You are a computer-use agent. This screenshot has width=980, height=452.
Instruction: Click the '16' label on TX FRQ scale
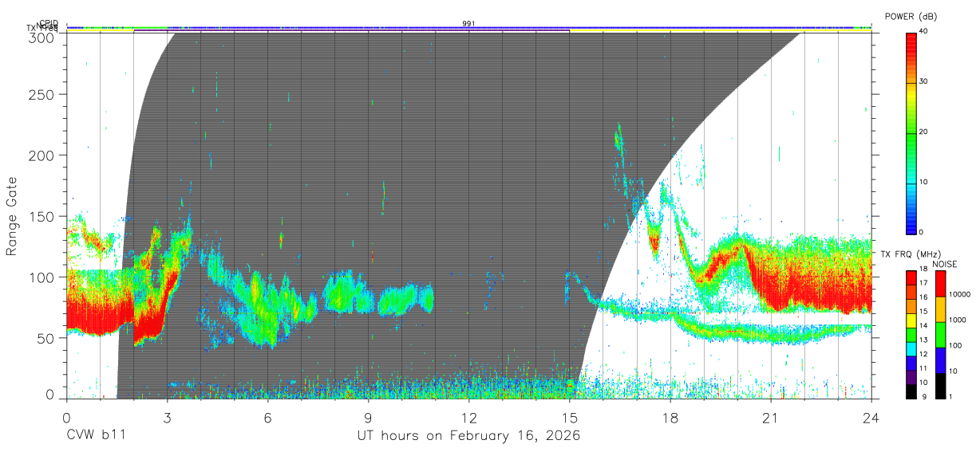(x=924, y=297)
